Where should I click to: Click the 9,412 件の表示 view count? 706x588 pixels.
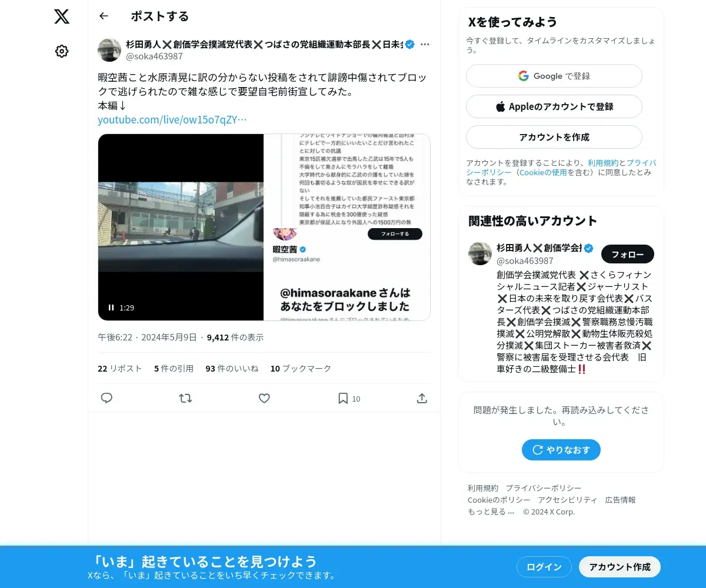pos(235,338)
